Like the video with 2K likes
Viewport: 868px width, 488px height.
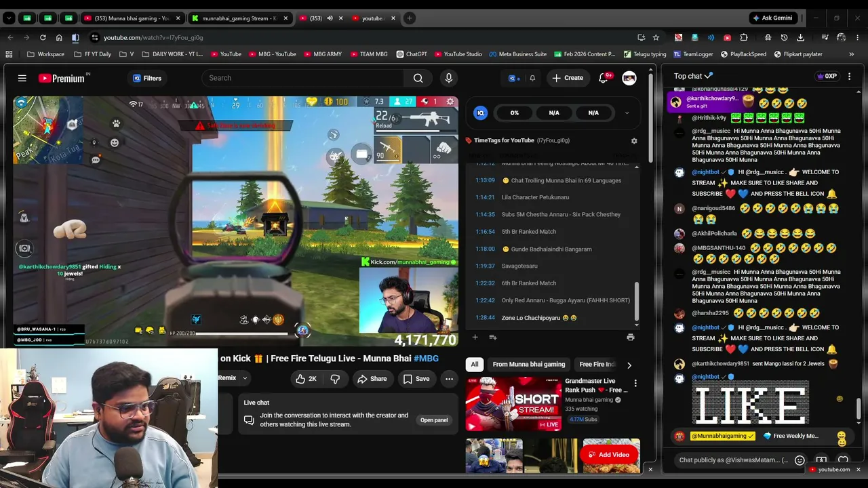click(307, 379)
